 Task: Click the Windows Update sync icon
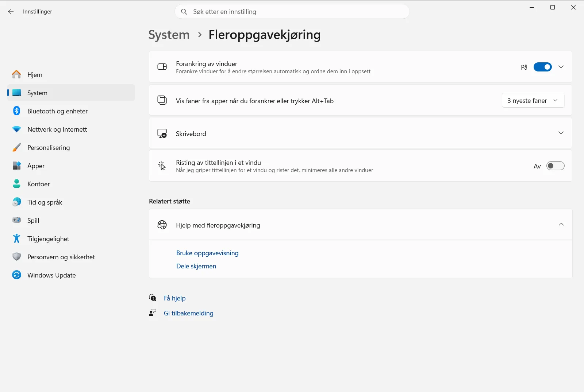pos(16,275)
